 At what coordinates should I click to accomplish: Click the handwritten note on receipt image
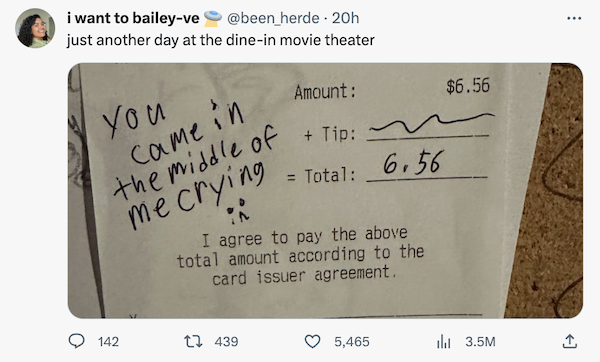pyautogui.click(x=190, y=165)
